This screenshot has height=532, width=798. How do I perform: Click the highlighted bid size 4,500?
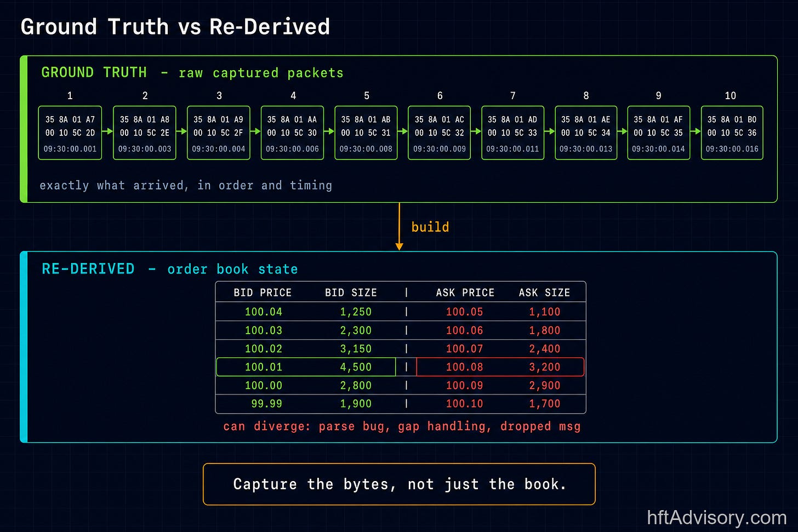pos(356,367)
